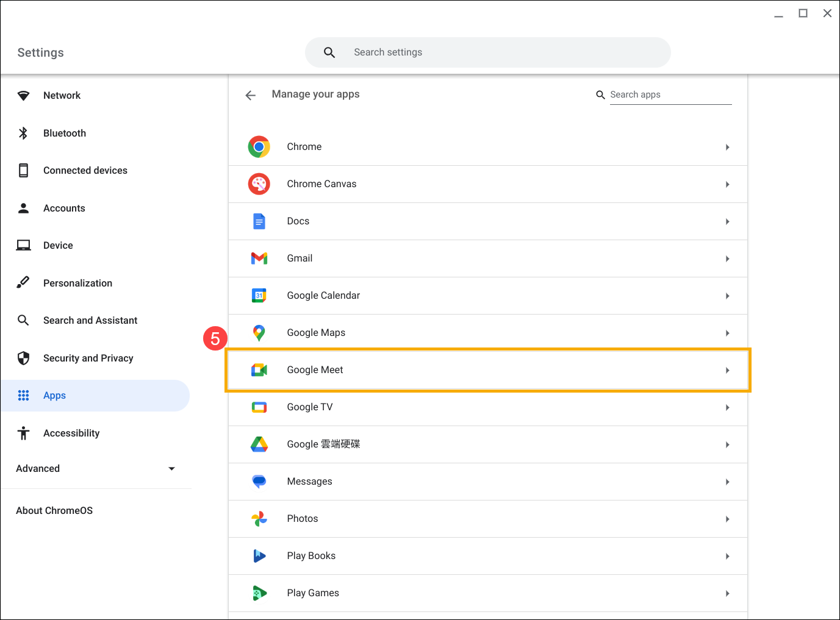The image size is (840, 620).
Task: Select the Google Meet app label
Action: 315,370
